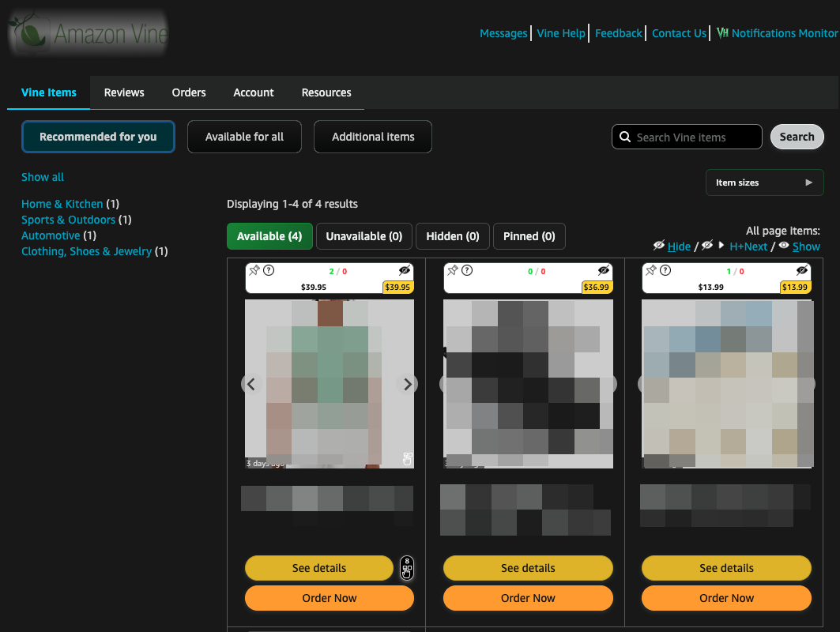Click the yellow $13.99 price badge
Viewport: 840px width, 632px height.
pos(794,287)
